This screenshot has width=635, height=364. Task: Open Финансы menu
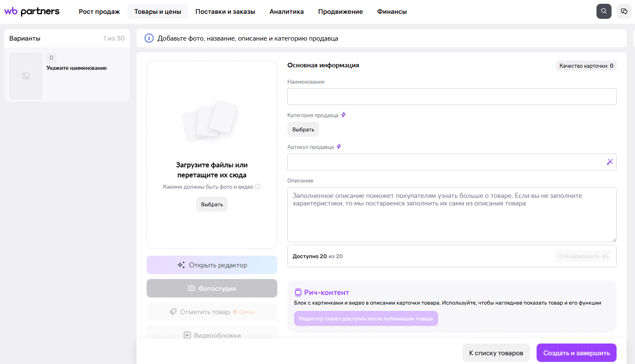point(392,12)
